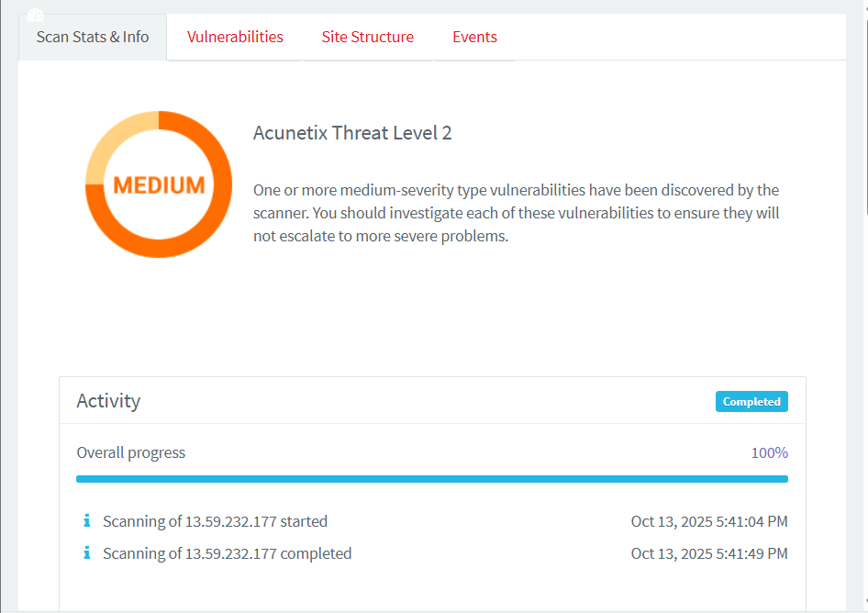Open the Site Structure tab
The height and width of the screenshot is (613, 868).
pyautogui.click(x=367, y=38)
